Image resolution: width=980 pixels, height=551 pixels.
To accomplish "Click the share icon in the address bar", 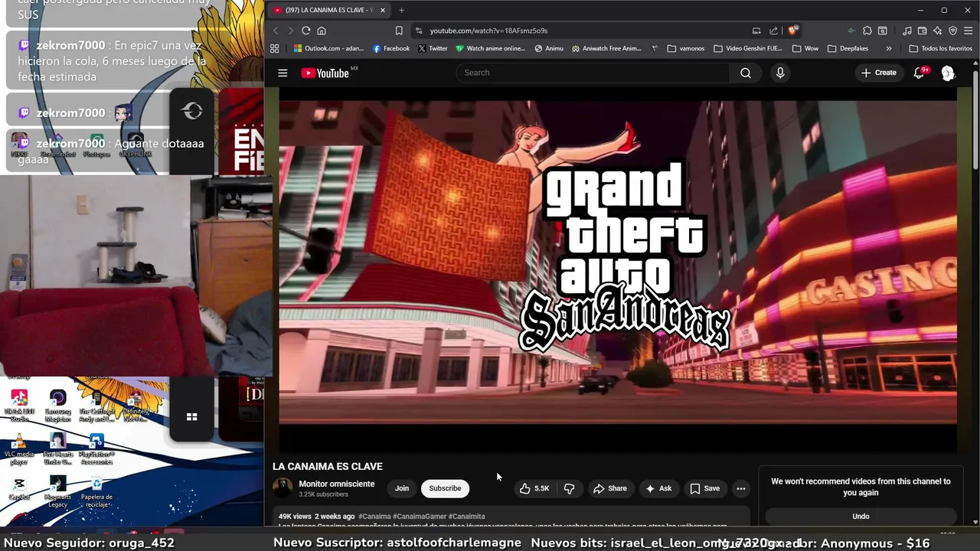I will [773, 31].
